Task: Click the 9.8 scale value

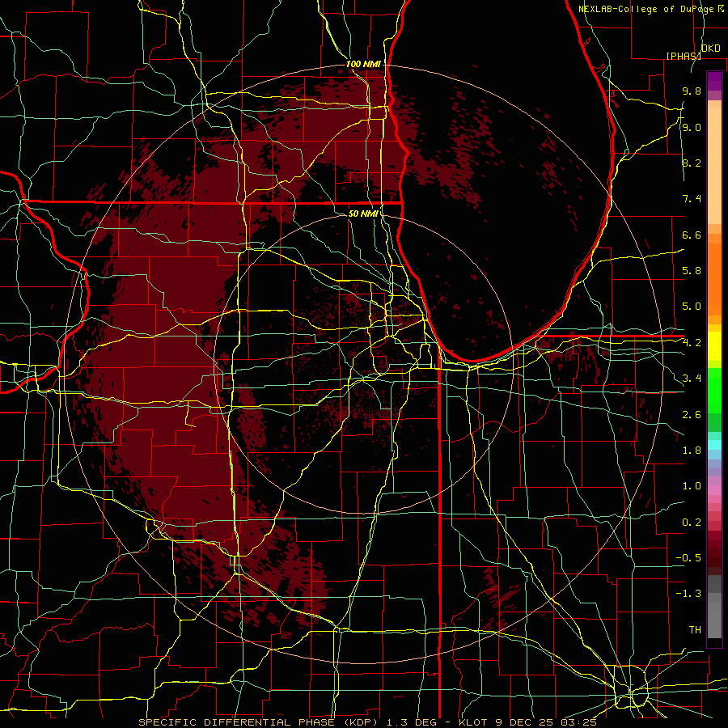Action: pyautogui.click(x=692, y=91)
